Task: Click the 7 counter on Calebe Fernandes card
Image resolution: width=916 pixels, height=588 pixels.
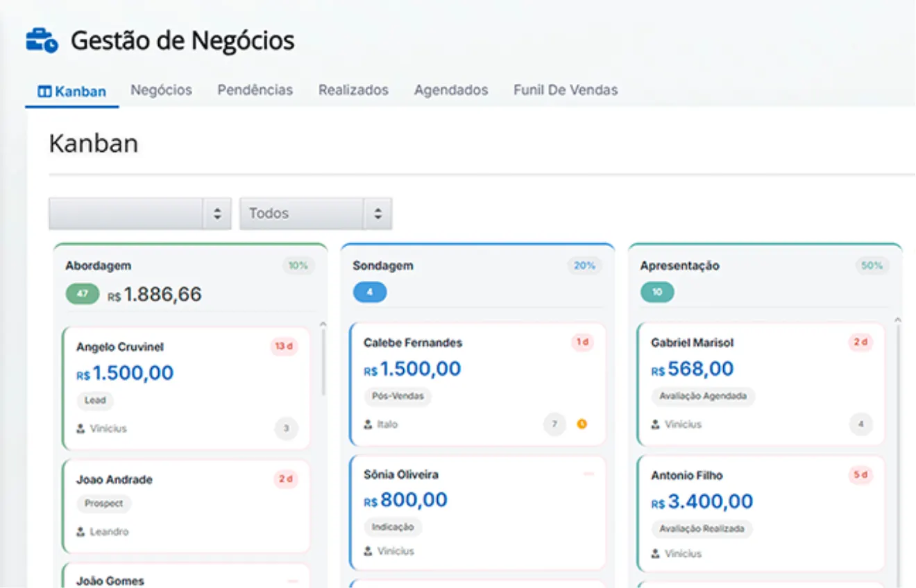Action: click(554, 424)
